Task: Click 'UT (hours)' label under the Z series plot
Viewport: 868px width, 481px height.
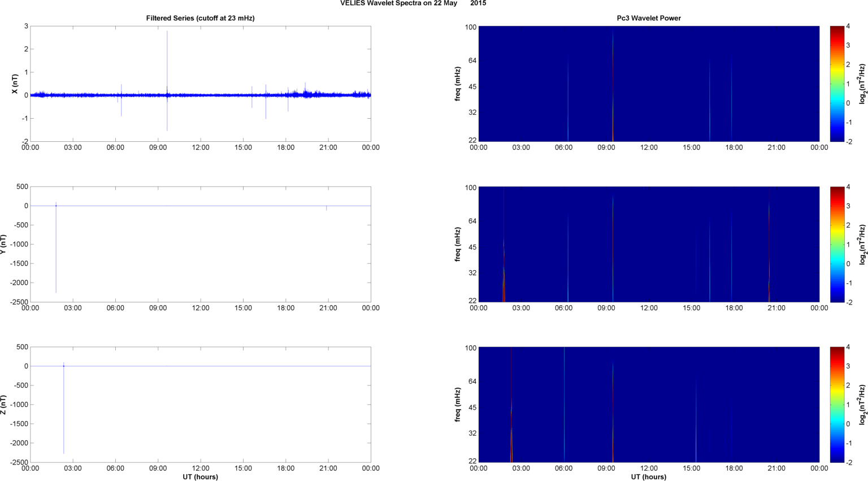Action: [200, 476]
